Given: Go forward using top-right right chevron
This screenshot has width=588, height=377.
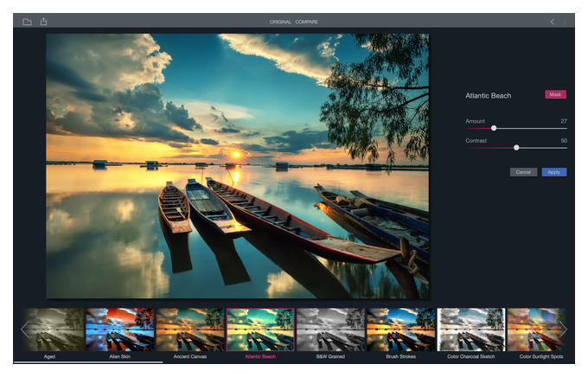Looking at the screenshot, I should pos(565,22).
